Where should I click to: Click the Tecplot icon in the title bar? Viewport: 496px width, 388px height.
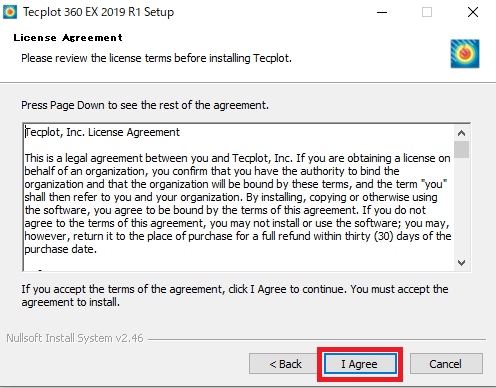tap(10, 12)
